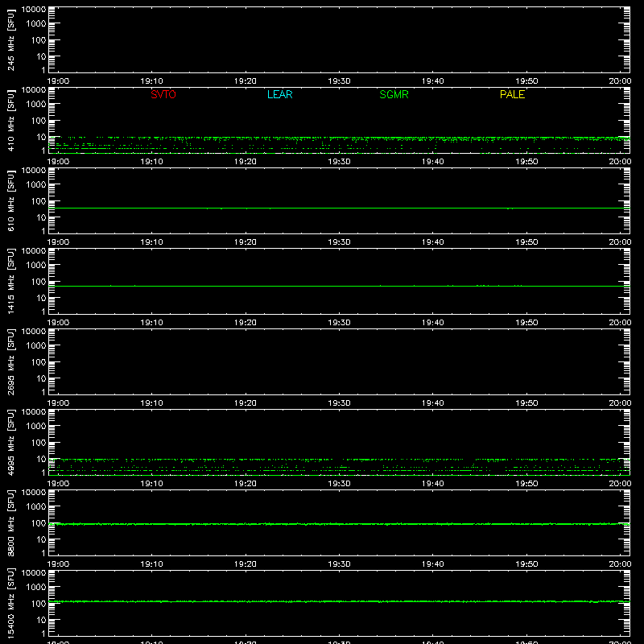Image resolution: width=644 pixels, height=644 pixels.
Task: Click the 19:00 time label under 245 MHz plot
Action: click(x=58, y=81)
